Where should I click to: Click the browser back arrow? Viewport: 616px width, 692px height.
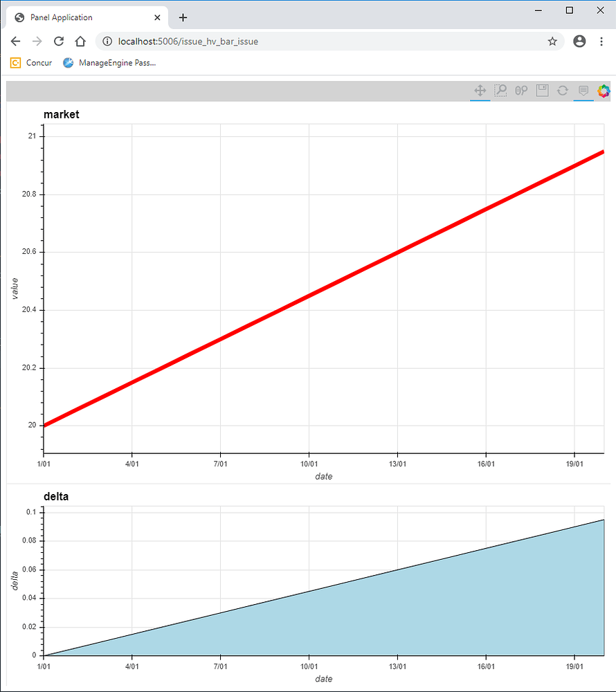click(15, 42)
